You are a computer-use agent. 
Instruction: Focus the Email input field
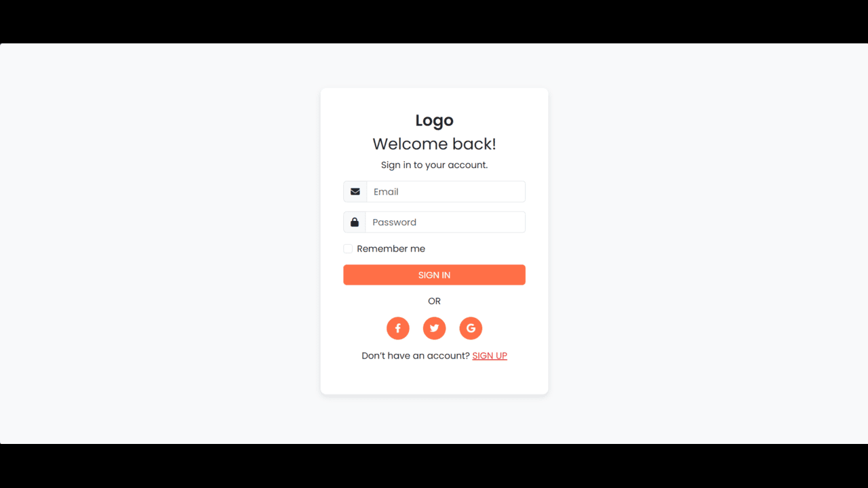click(446, 192)
